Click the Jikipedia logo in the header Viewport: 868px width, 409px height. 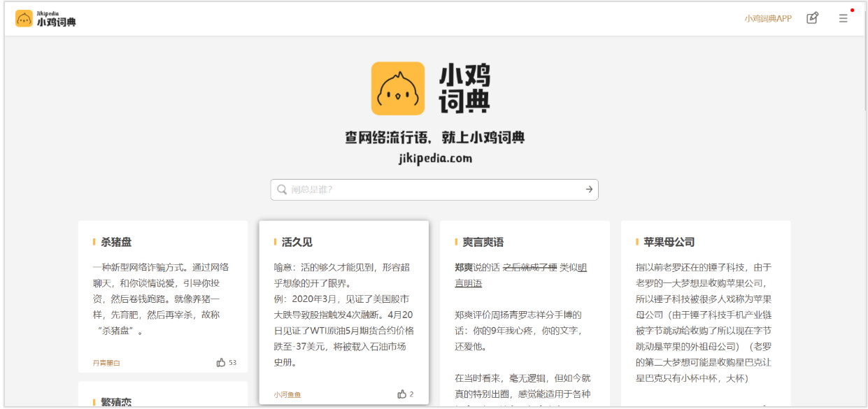(45, 18)
